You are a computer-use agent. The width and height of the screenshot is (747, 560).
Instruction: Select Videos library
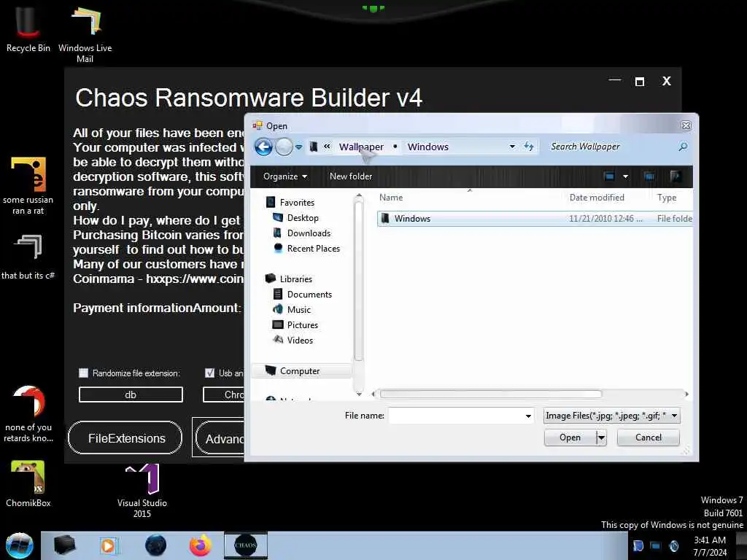pos(293,340)
